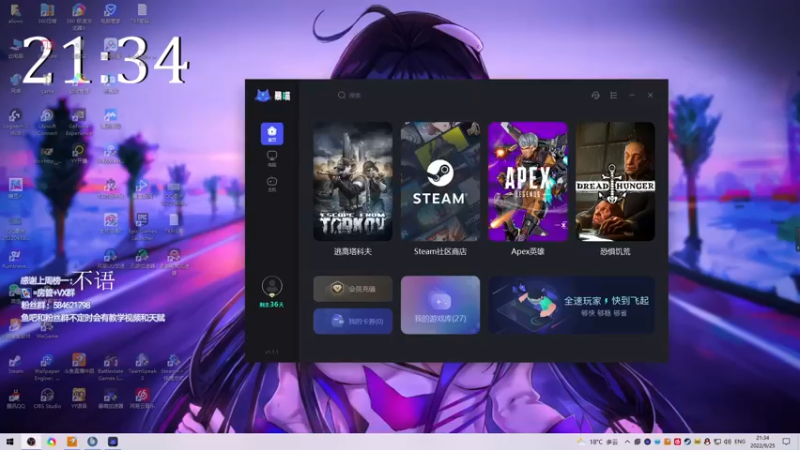Select the Battlestate Games Launcher shortcut
Screen dimensions: 800x450
[110, 367]
